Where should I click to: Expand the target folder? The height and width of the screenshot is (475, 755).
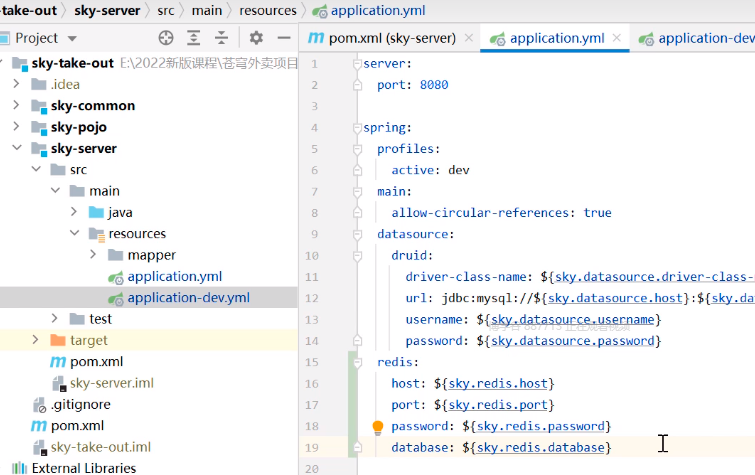tap(35, 340)
